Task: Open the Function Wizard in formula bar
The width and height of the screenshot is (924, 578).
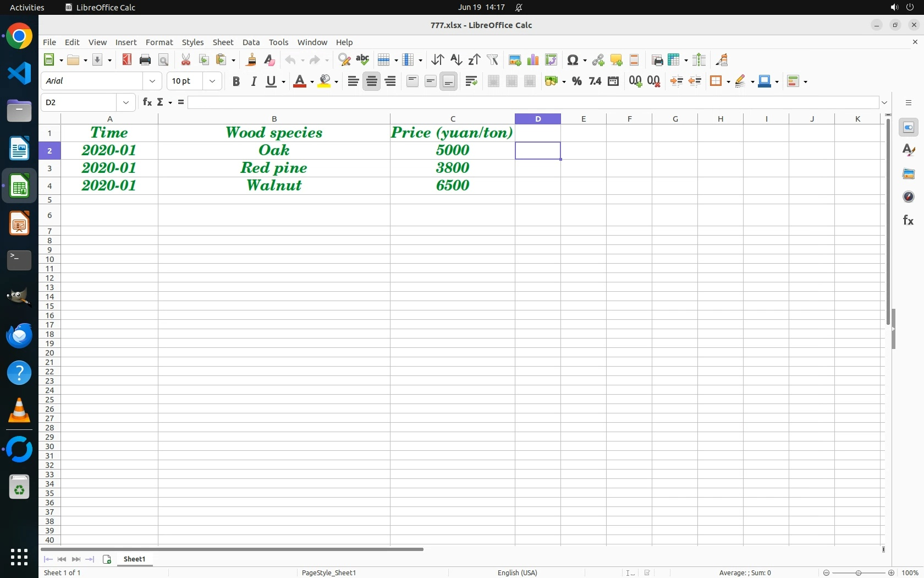Action: pos(147,102)
